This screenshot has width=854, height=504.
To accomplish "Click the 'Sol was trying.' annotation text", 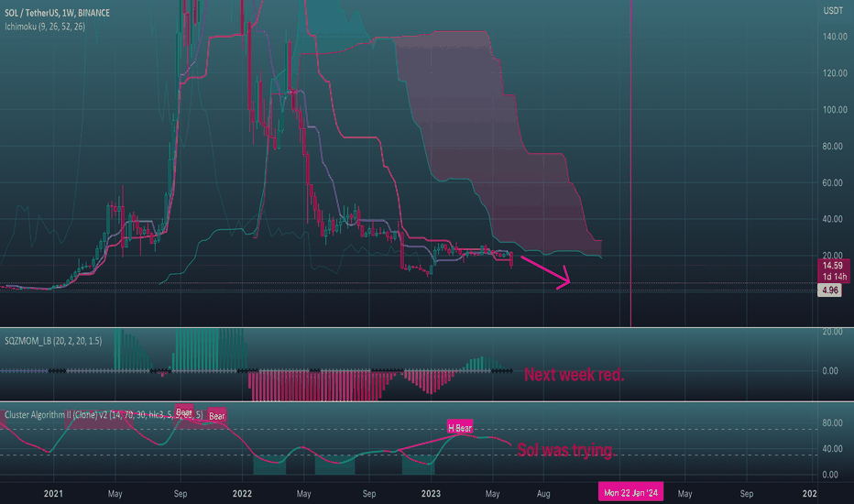I will tap(566, 450).
